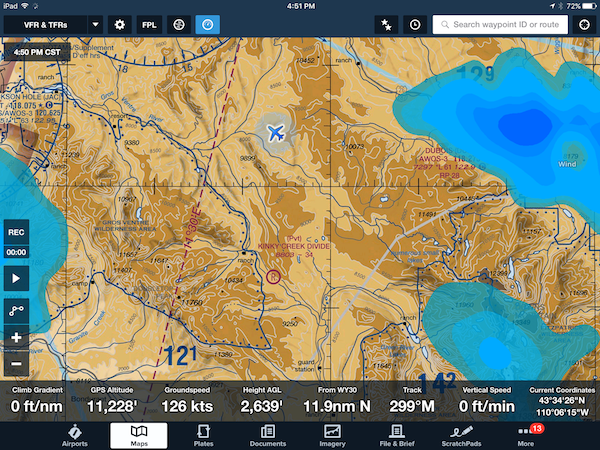Tap the Track 299°M readout

point(412,401)
